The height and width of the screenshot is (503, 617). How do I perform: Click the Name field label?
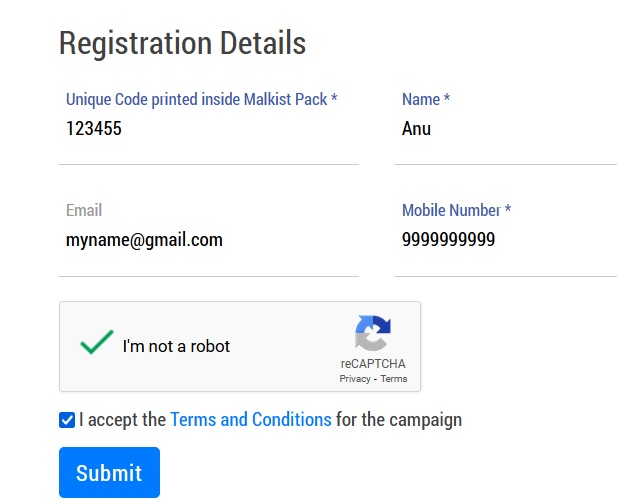pos(425,99)
